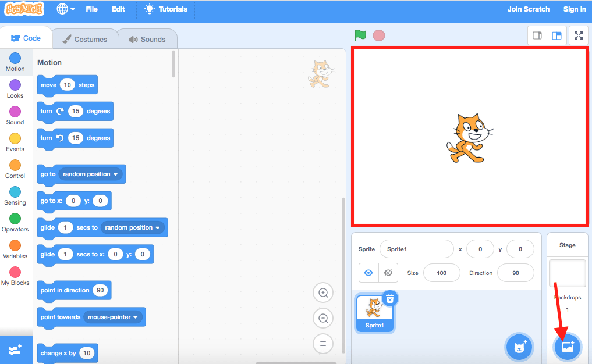Screen dimensions: 592x364
Task: Select the Motion block category
Action: 15,62
